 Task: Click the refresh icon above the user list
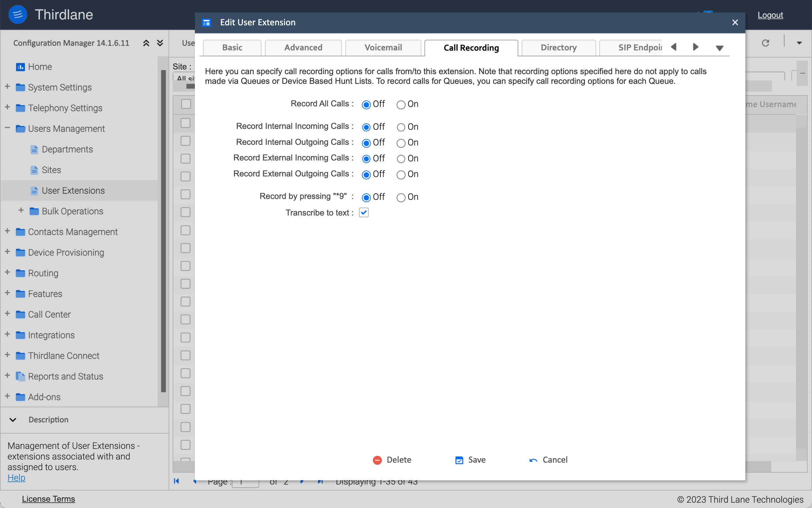766,43
